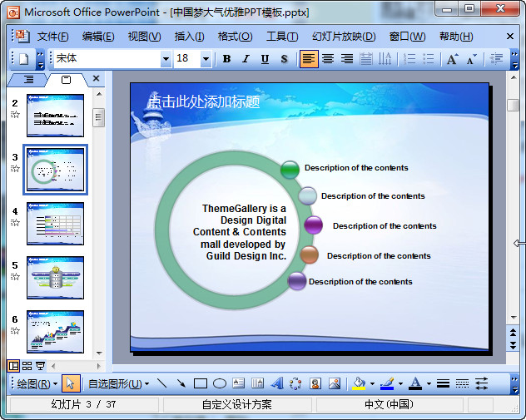Image resolution: width=526 pixels, height=420 pixels.
Task: Insert clip art
Action: (x=315, y=383)
